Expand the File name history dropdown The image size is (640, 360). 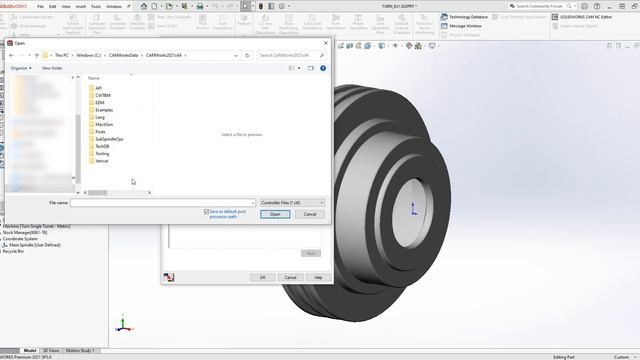(x=253, y=203)
